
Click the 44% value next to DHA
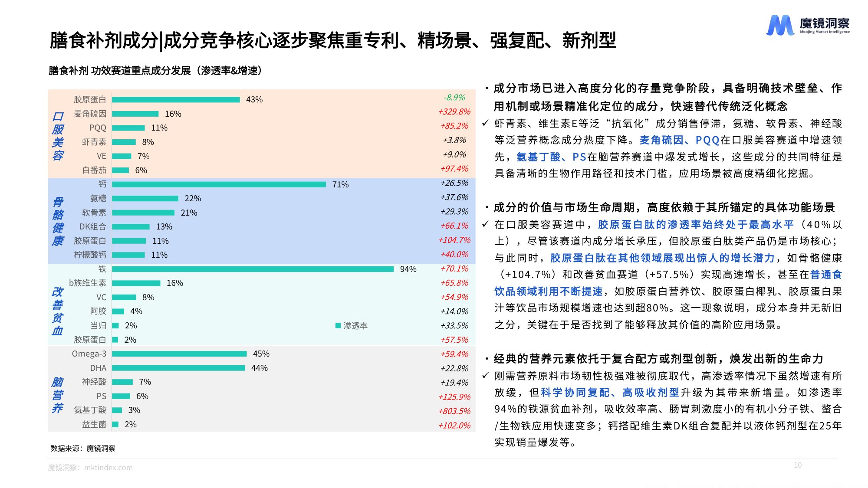(x=260, y=368)
